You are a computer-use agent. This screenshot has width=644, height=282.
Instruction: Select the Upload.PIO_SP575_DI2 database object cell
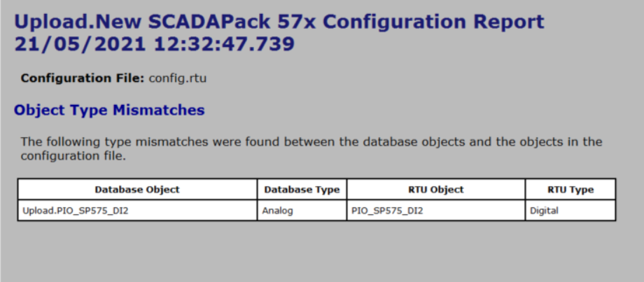[x=76, y=211]
